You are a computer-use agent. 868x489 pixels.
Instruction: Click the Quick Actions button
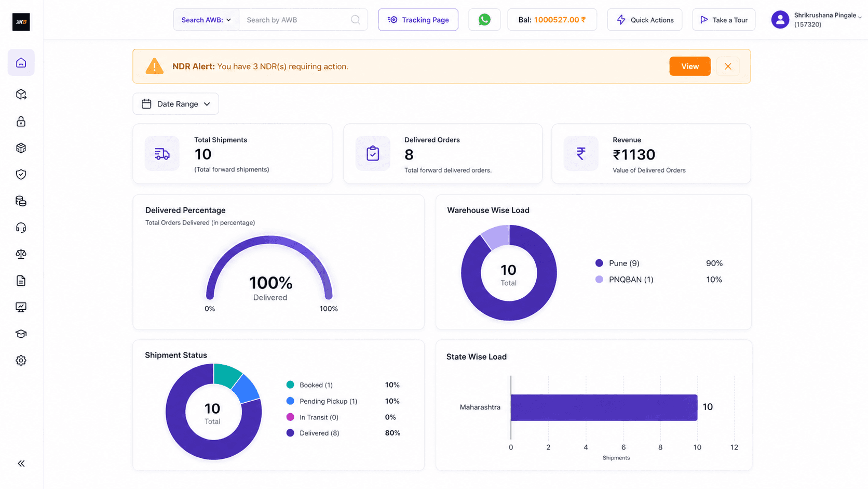645,20
